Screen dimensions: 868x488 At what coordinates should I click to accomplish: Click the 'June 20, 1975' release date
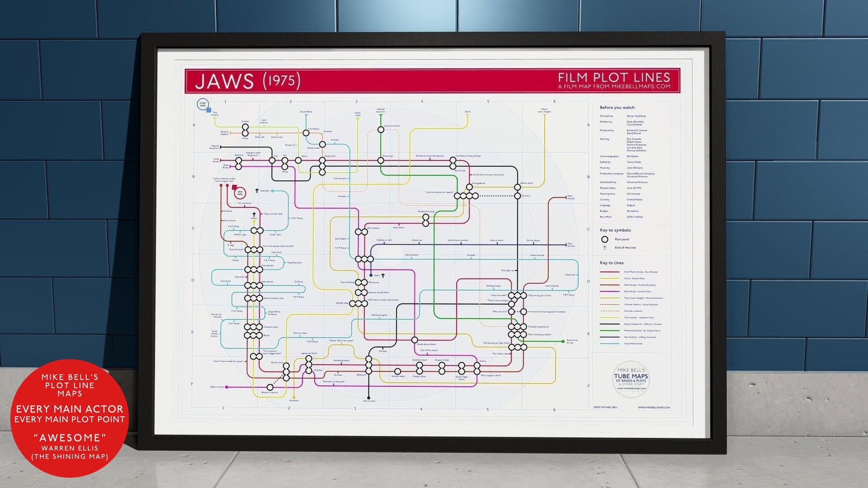click(x=634, y=188)
